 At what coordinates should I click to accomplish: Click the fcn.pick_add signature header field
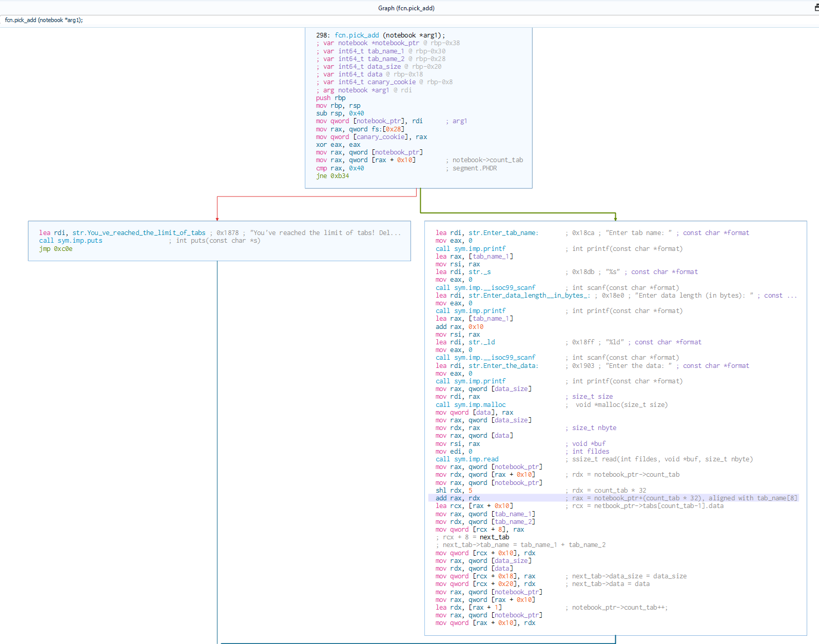[x=44, y=21]
